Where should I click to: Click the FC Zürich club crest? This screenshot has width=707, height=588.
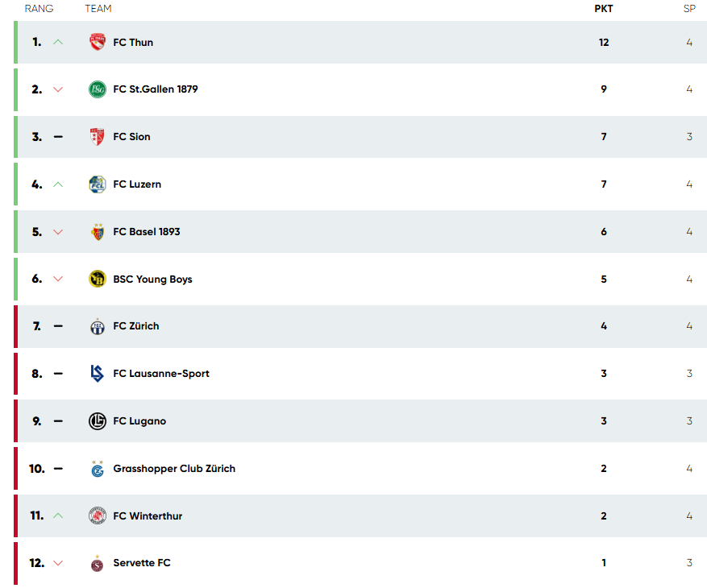pos(97,326)
